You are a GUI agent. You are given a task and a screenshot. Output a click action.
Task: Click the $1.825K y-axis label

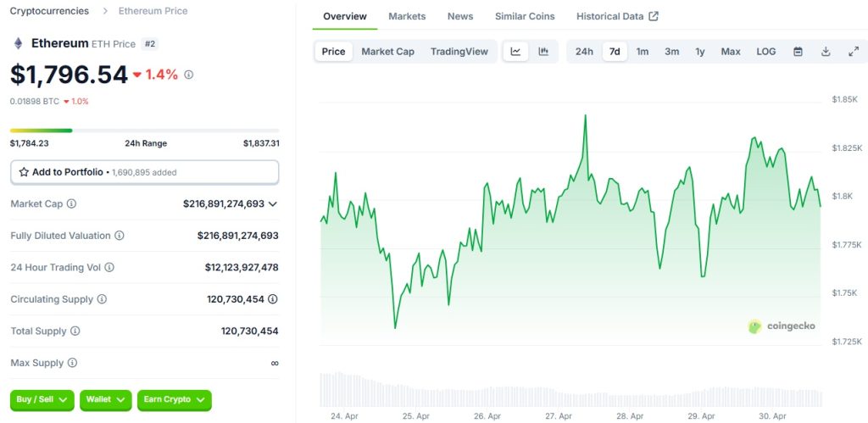[x=847, y=147]
